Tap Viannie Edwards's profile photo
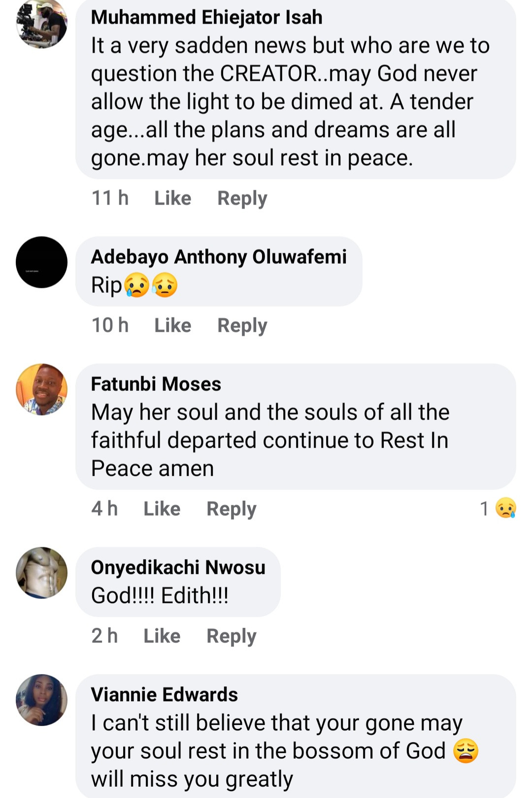Screen dimensions: 532x798 tap(41, 700)
